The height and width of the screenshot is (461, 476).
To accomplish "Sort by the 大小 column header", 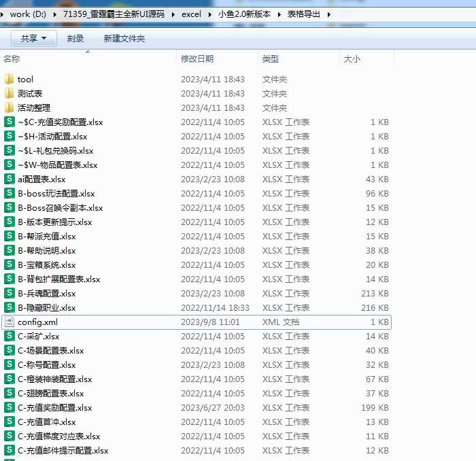I will pyautogui.click(x=352, y=60).
